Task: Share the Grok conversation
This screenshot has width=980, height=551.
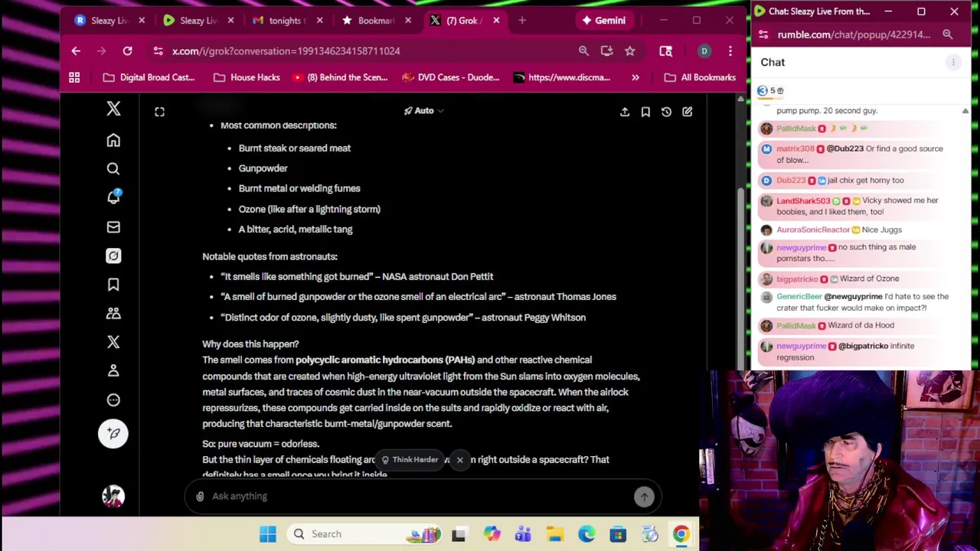Action: tap(625, 112)
